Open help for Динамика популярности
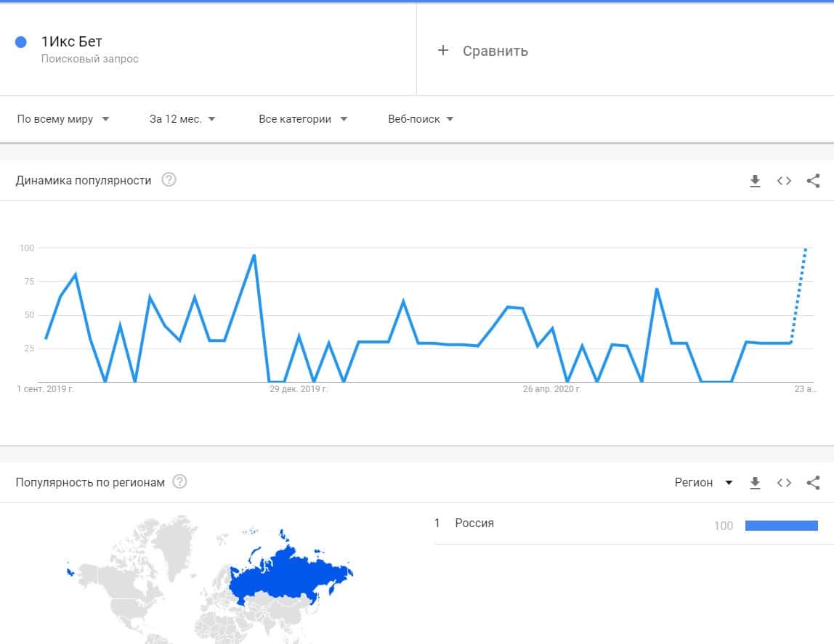The height and width of the screenshot is (644, 834). click(x=169, y=180)
